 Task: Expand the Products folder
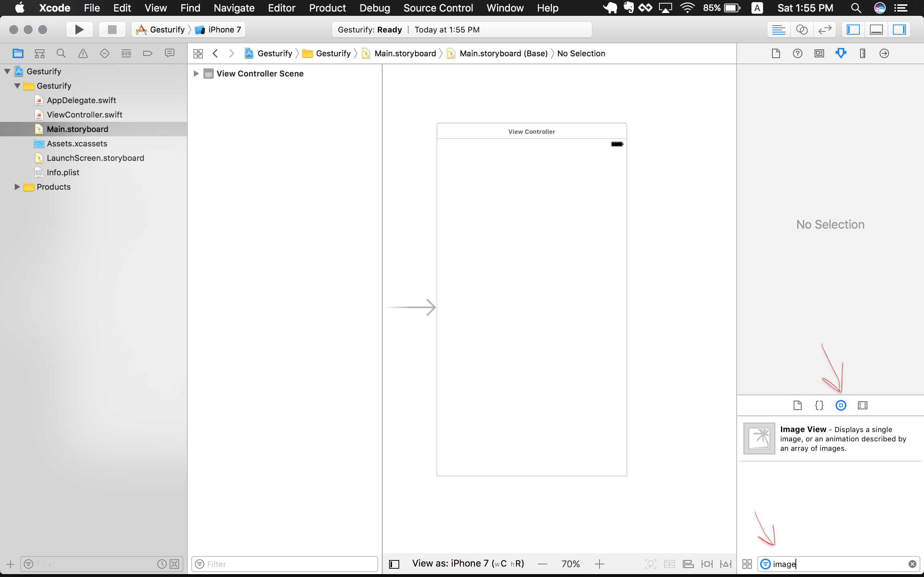pyautogui.click(x=17, y=186)
